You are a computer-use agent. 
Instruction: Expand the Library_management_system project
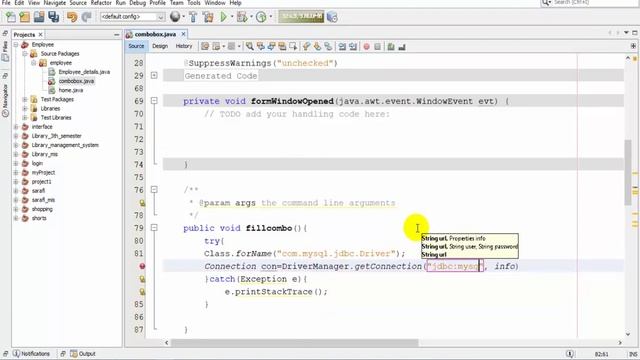pos(16,145)
